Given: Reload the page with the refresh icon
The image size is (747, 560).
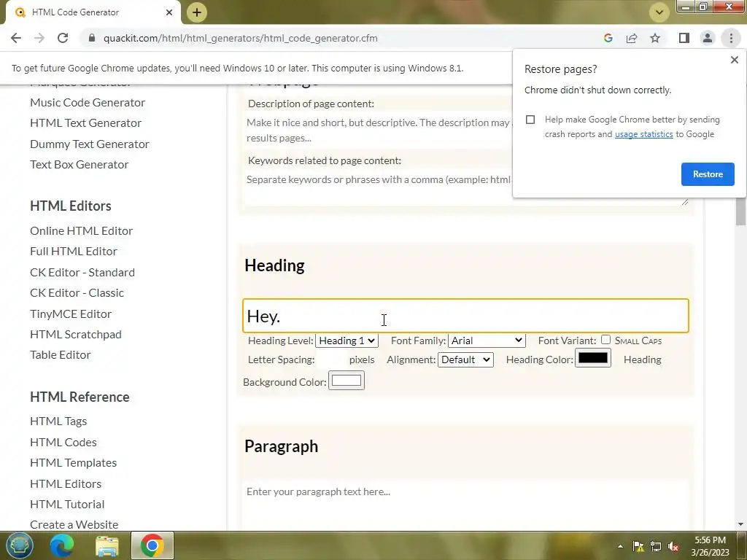Looking at the screenshot, I should pyautogui.click(x=63, y=38).
